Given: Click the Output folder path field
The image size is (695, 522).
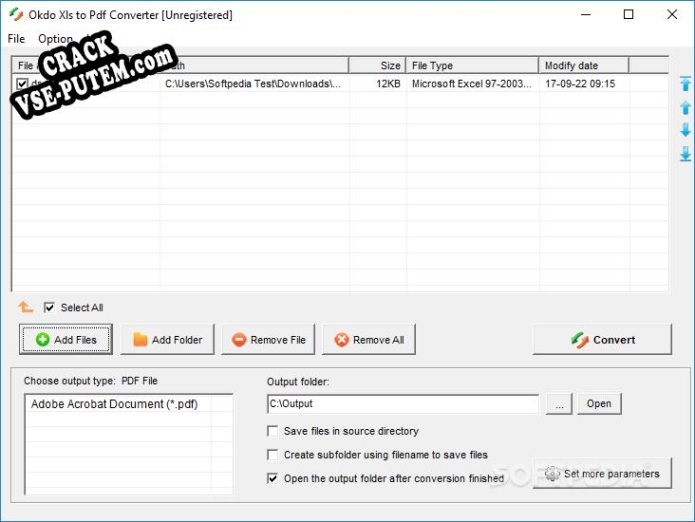Looking at the screenshot, I should click(403, 404).
